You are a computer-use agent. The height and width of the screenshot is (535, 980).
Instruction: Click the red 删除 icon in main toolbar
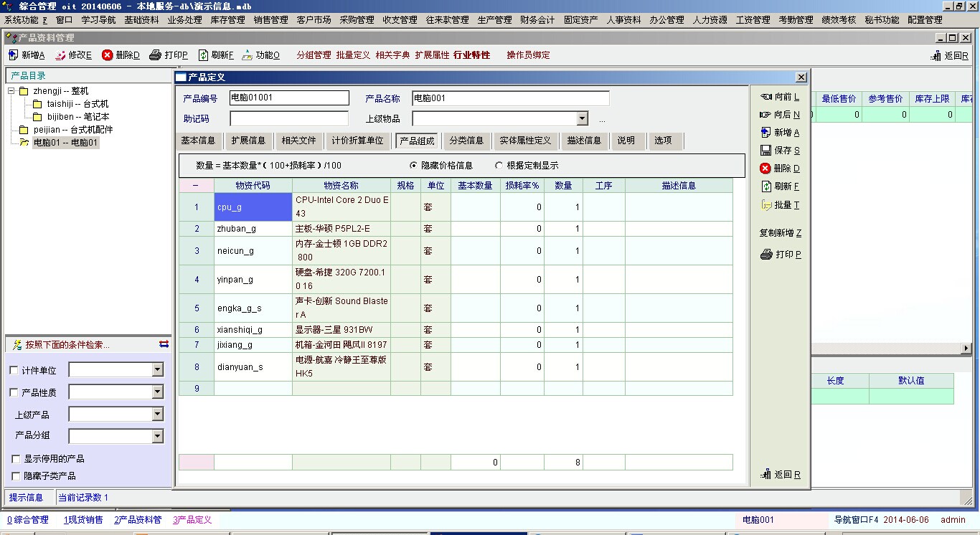click(x=108, y=55)
